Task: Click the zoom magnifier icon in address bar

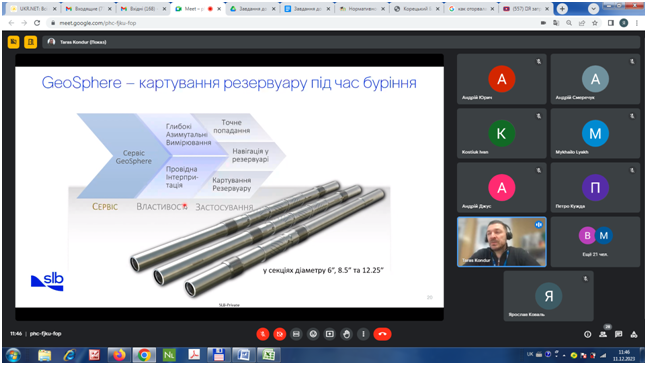Action: 569,23
